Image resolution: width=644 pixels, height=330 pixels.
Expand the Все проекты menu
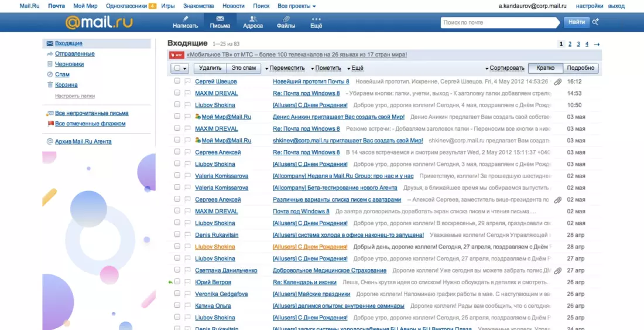[x=297, y=6]
